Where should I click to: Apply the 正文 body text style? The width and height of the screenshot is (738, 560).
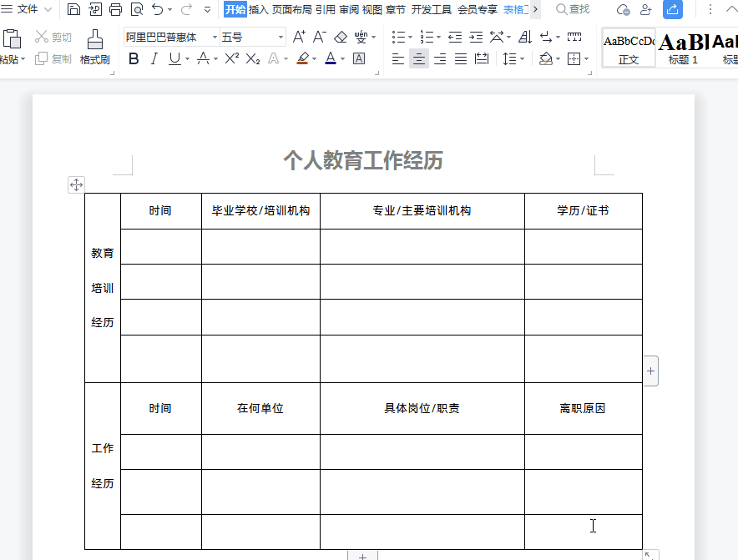tap(629, 49)
